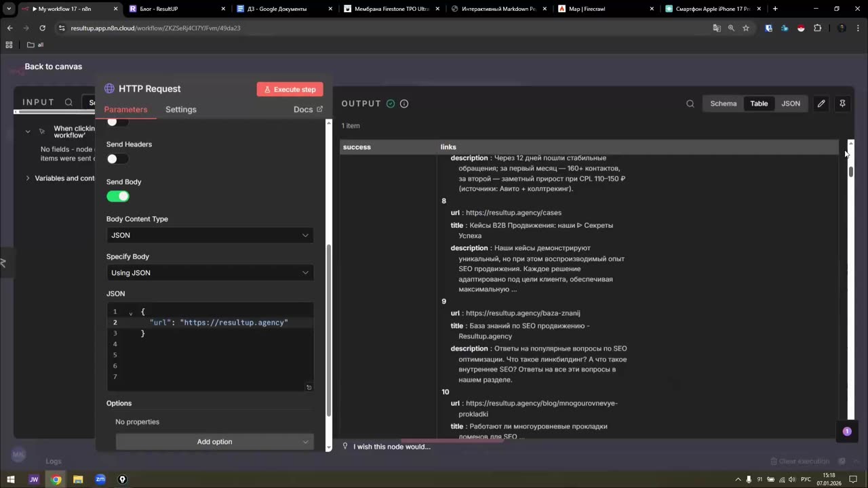This screenshot has width=868, height=488.
Task: Switch to the Settings tab
Action: point(181,109)
